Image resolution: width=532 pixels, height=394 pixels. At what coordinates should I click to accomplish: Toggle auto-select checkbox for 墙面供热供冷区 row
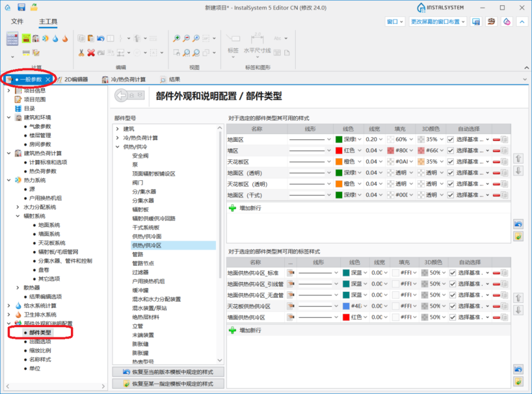point(453,317)
